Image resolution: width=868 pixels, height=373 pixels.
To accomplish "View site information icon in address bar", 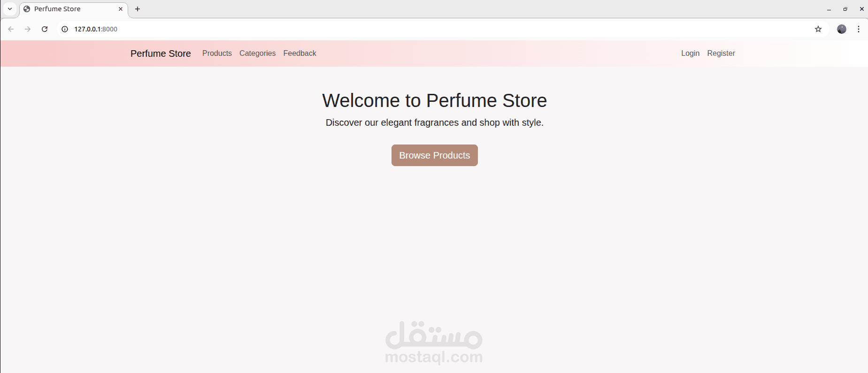I will tap(65, 29).
